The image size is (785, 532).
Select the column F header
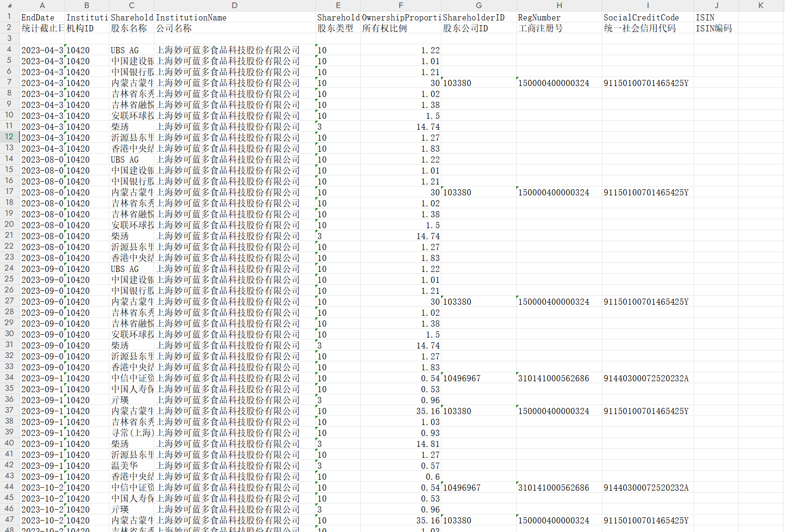tap(401, 5)
